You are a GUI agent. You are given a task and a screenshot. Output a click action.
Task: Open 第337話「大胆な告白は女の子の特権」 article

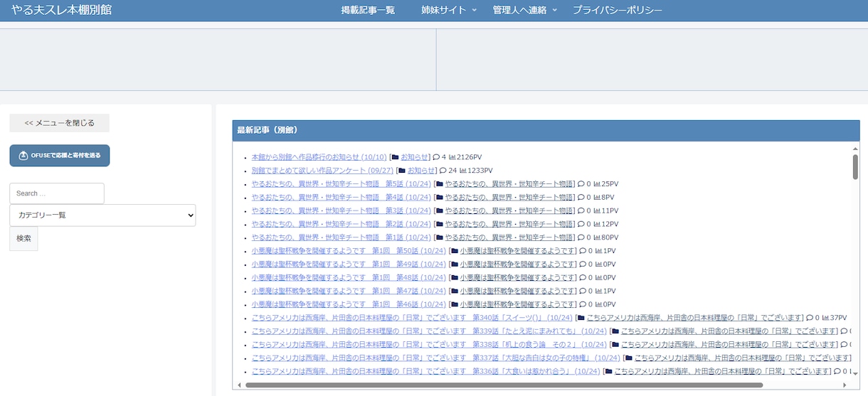(435, 358)
